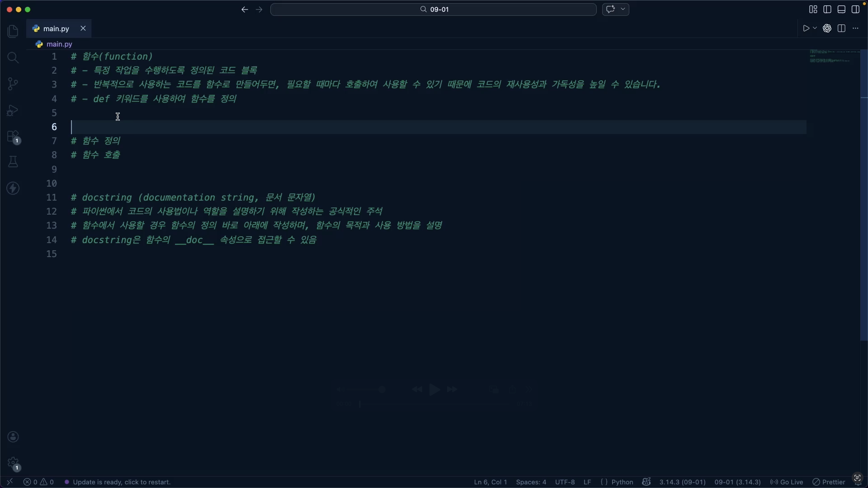Open the Explorer sidebar view
Screen dimensions: 868x488
point(13,31)
